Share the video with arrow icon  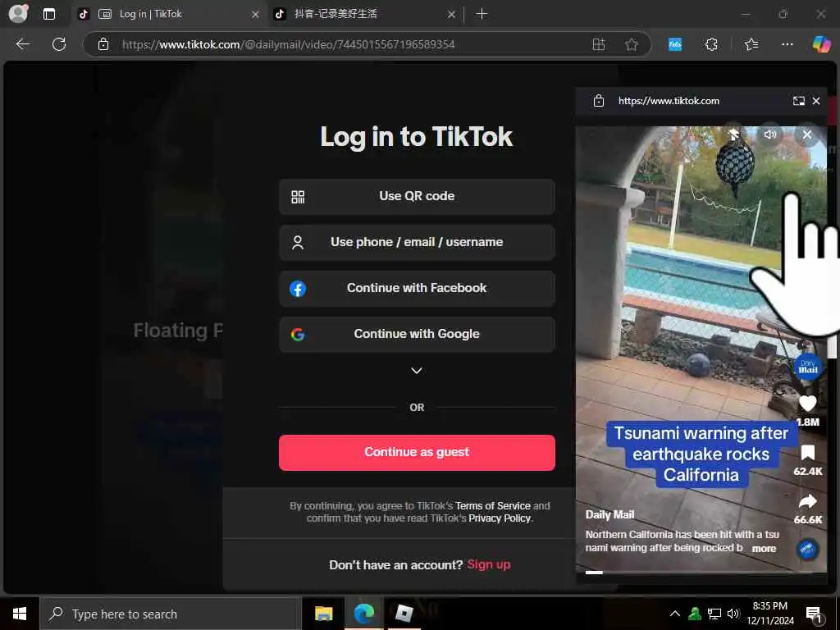tap(808, 501)
